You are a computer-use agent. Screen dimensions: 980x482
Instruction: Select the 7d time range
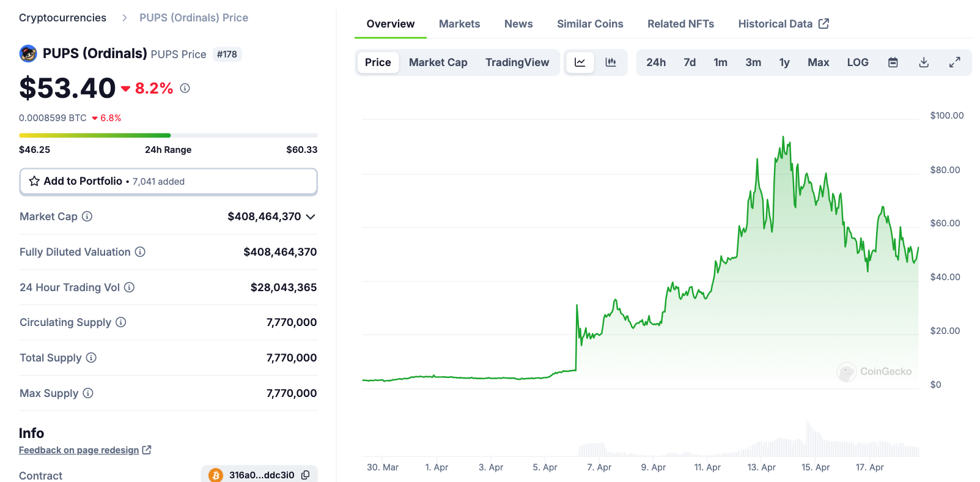(690, 62)
